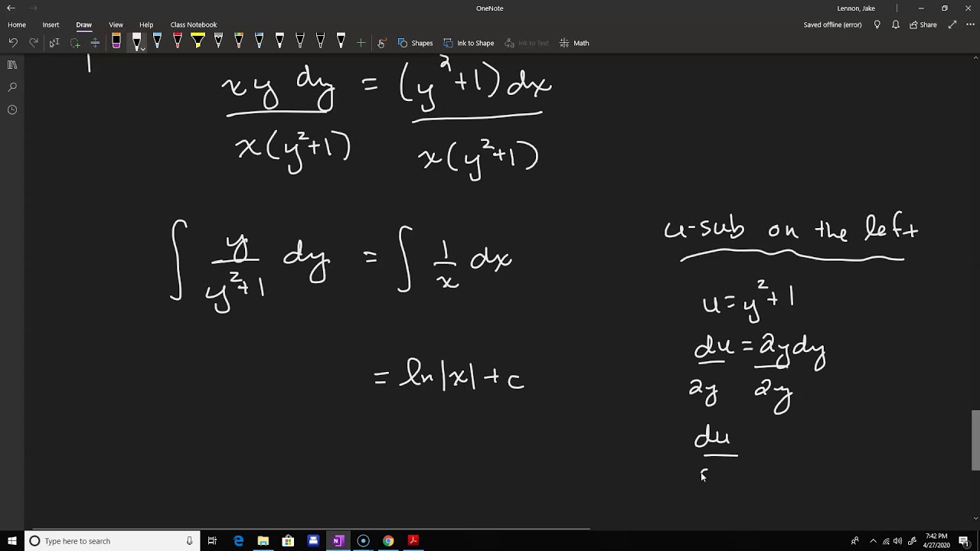Click the scroll down arrow
This screenshot has width=980, height=551.
(975, 518)
